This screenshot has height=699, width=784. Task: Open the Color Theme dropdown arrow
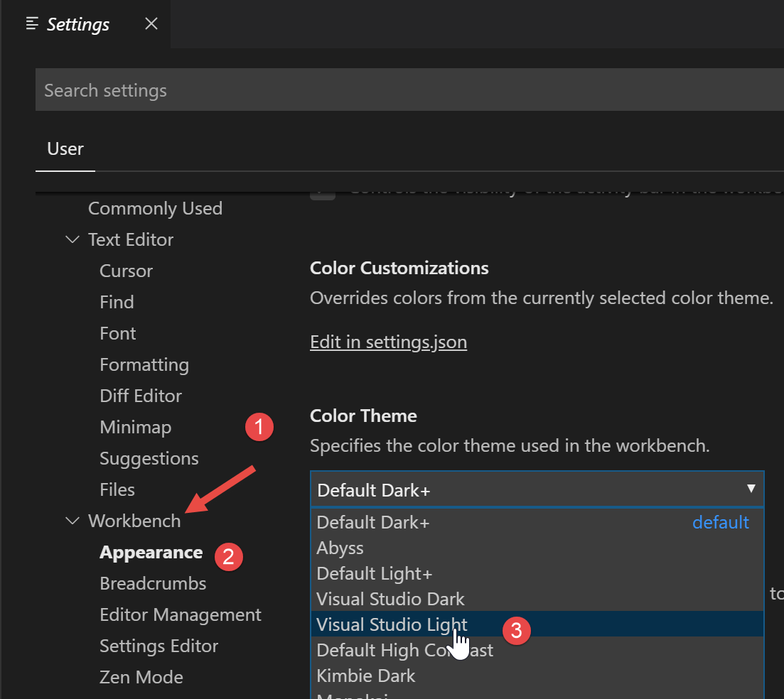[x=751, y=489]
